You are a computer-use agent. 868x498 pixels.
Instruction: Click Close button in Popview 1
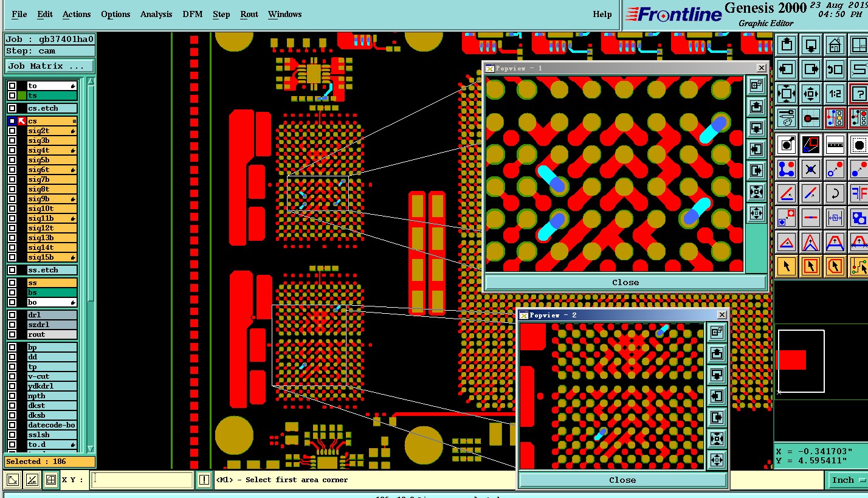[625, 282]
